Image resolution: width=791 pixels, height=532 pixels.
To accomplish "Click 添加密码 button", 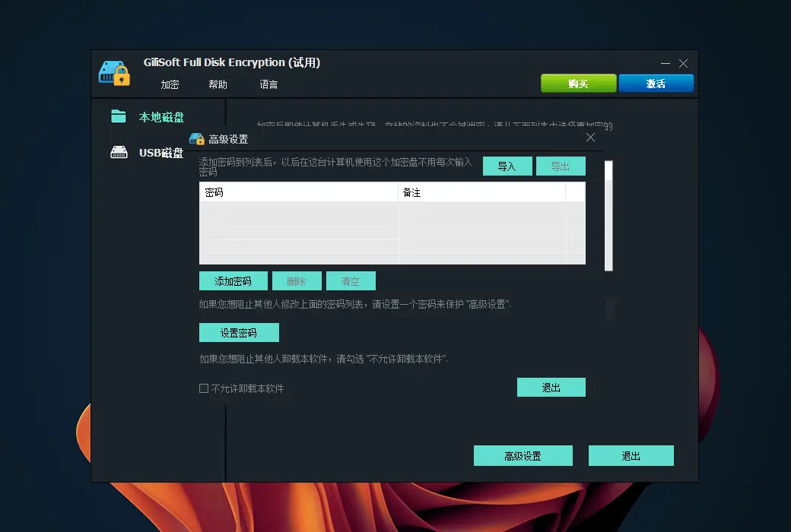I will click(233, 281).
